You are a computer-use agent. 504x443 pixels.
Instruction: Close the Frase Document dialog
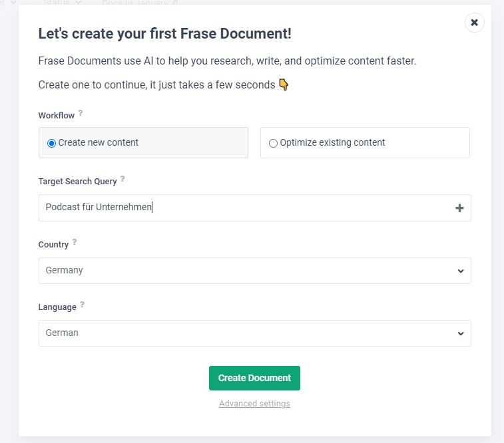[474, 23]
